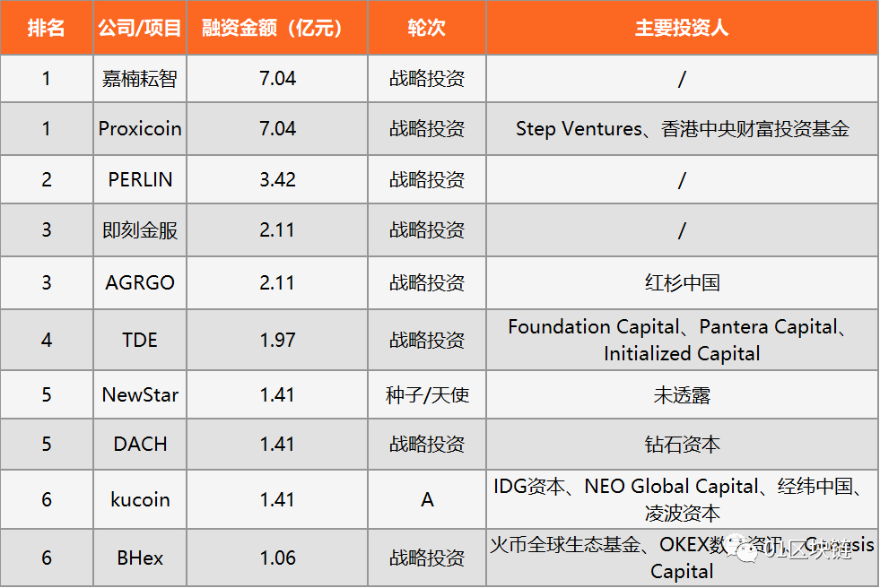Click the 排名 column header
This screenshot has width=880, height=588.
coord(47,28)
